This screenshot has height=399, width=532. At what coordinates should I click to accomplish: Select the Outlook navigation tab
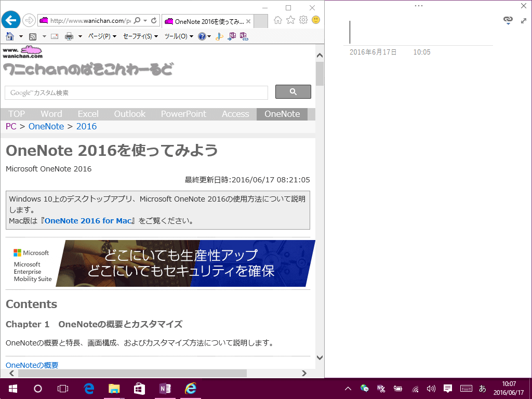point(129,114)
